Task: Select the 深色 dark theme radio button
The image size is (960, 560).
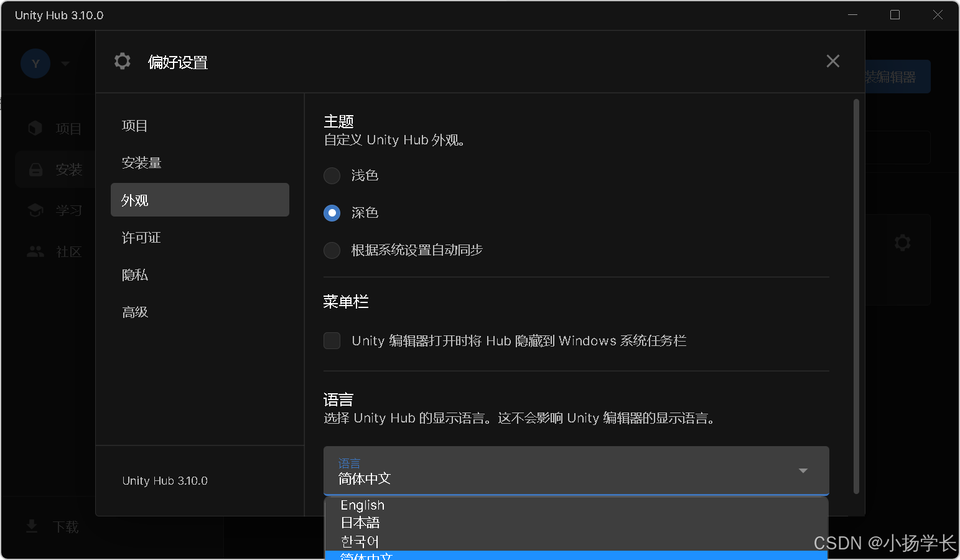Action: coord(332,213)
